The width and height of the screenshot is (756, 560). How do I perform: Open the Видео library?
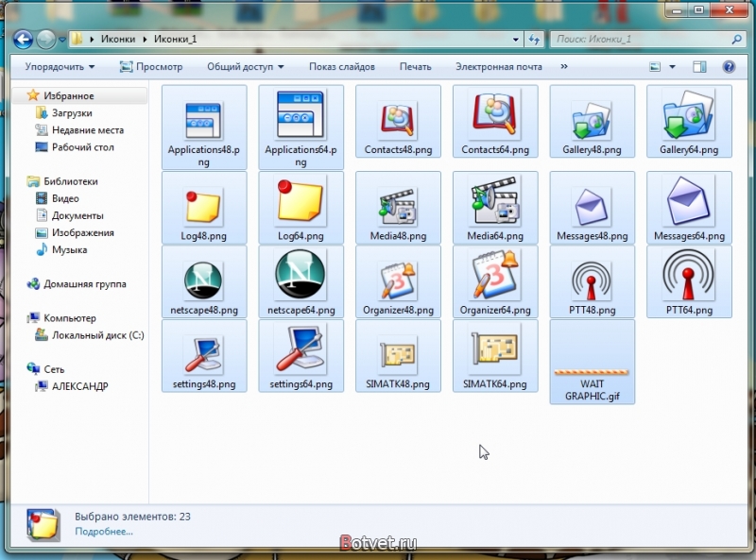(65, 198)
